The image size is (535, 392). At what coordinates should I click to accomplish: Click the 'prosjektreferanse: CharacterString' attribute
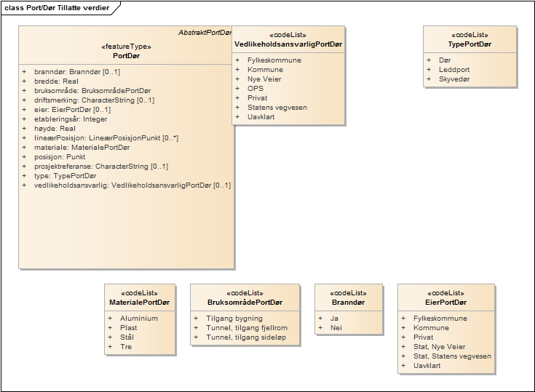tap(101, 167)
